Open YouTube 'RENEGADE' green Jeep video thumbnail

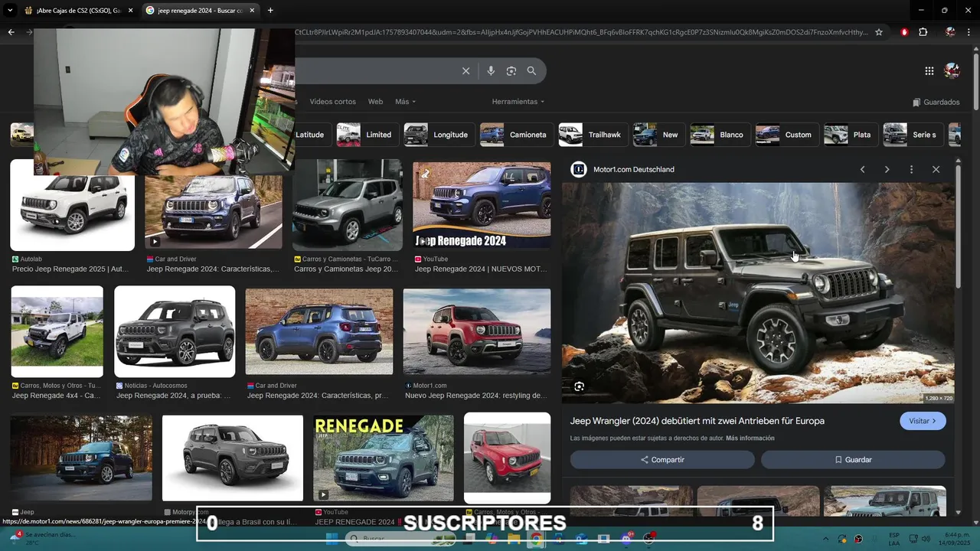click(x=384, y=458)
